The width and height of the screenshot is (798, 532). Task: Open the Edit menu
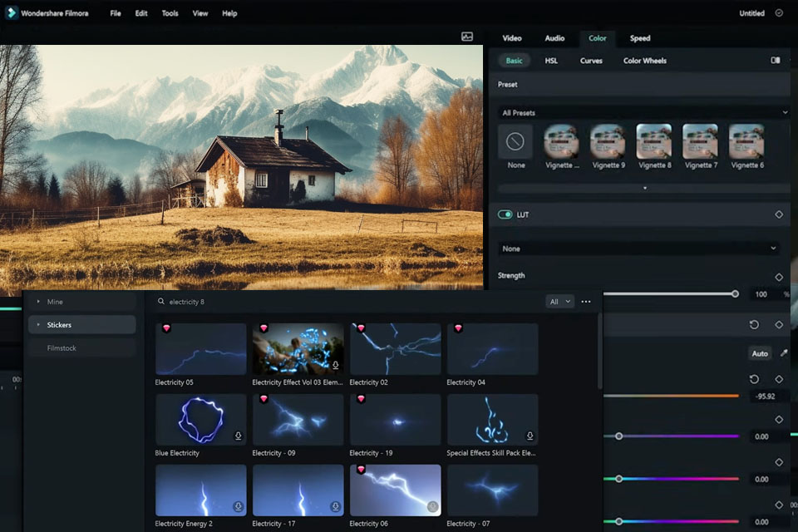coord(141,13)
